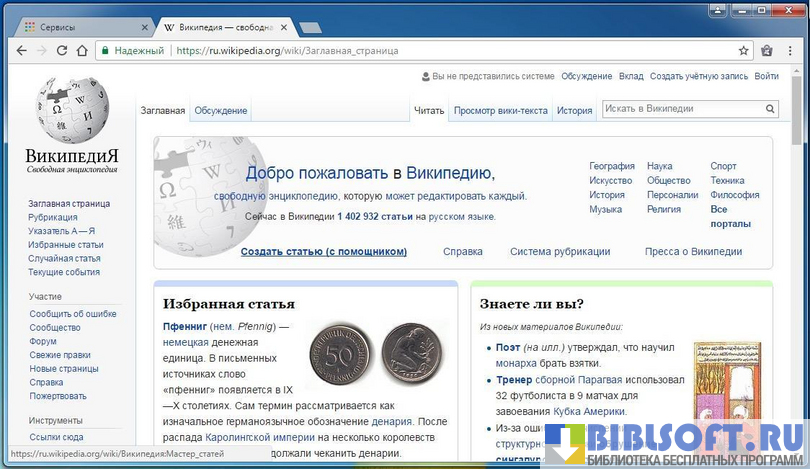Go back with the browser back arrow
Viewport: 810px width, 469px height.
tap(21, 51)
